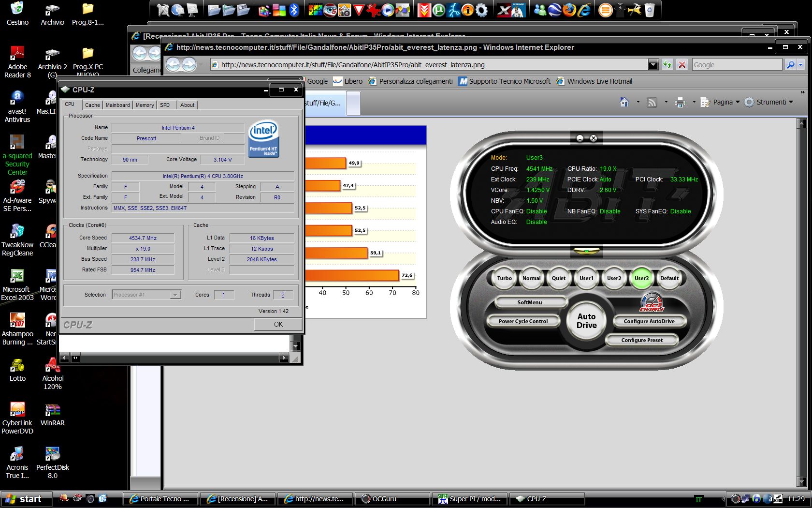The height and width of the screenshot is (508, 812).
Task: Open the gear settings icon in dock
Action: 482,10
